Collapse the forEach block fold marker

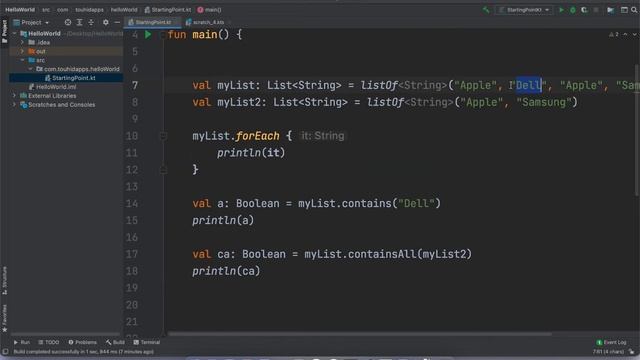pos(163,136)
